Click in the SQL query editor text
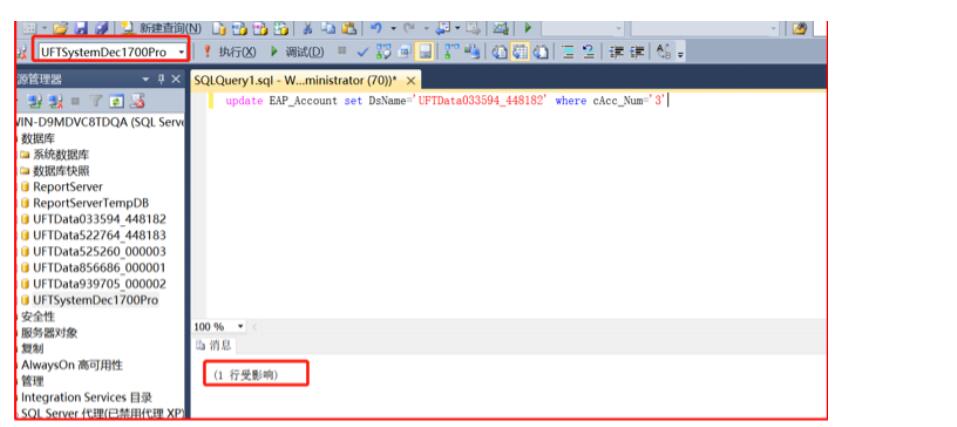 tap(446, 101)
